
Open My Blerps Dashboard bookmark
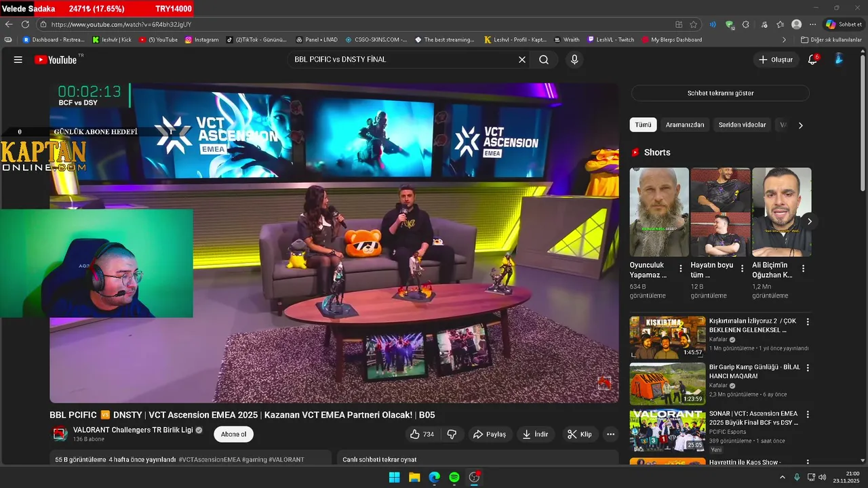(x=672, y=40)
